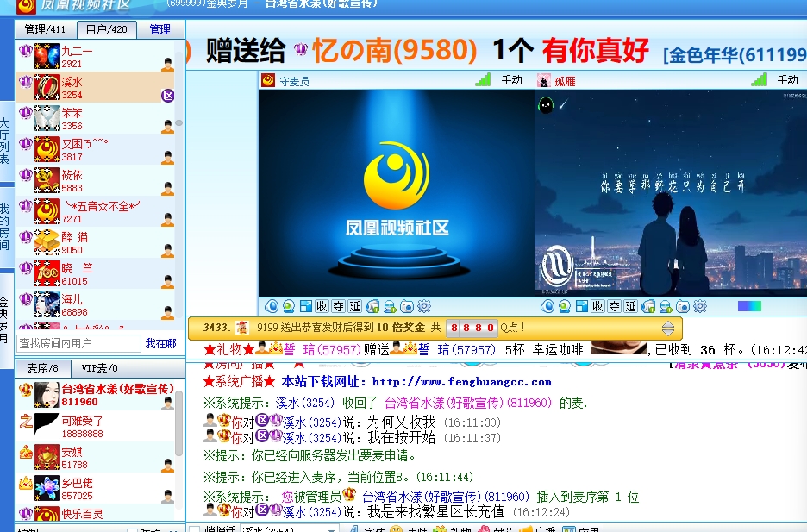Click the add-camera icon under 守麦员 video
Viewport: 807px width, 532px height.
pyautogui.click(x=372, y=307)
